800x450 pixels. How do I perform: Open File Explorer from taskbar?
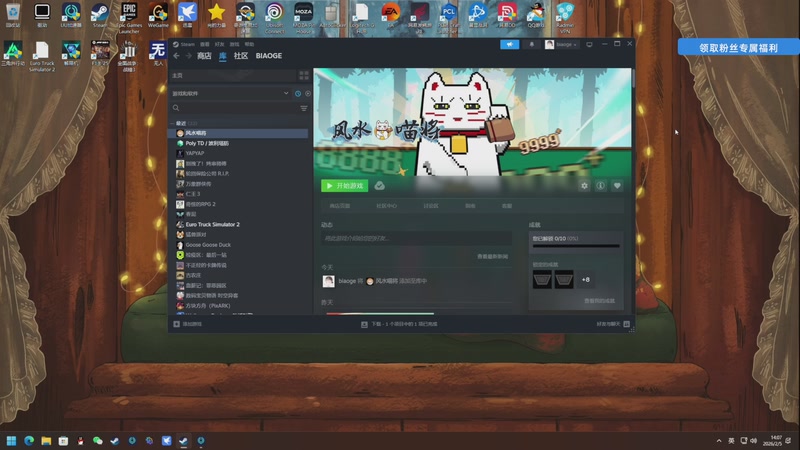click(x=46, y=441)
